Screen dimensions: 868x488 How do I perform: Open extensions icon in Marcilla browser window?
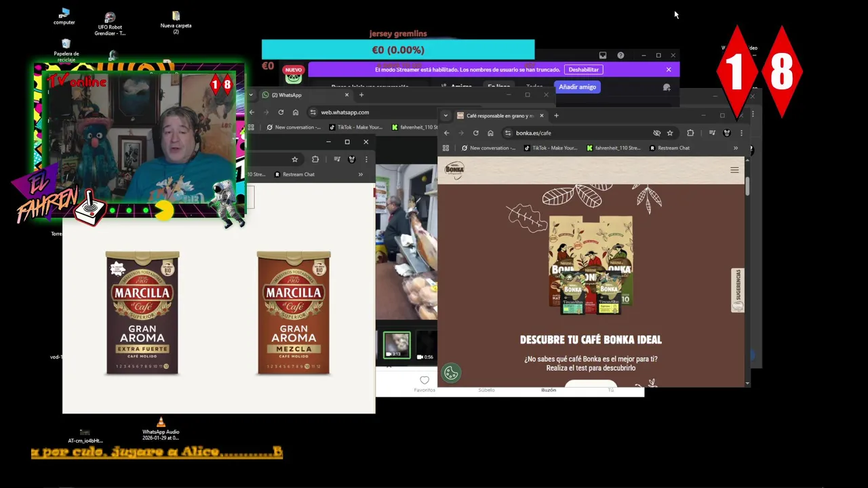tap(315, 159)
